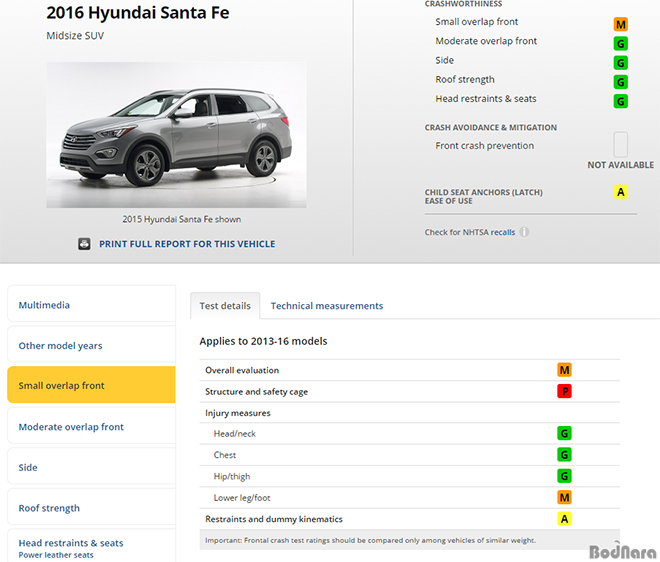Click the G badge in the Head/neck row
The height and width of the screenshot is (562, 660).
pyautogui.click(x=564, y=433)
